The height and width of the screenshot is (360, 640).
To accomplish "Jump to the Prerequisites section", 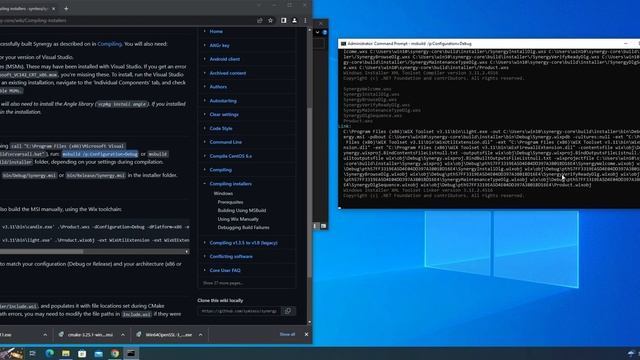I will 230,202.
